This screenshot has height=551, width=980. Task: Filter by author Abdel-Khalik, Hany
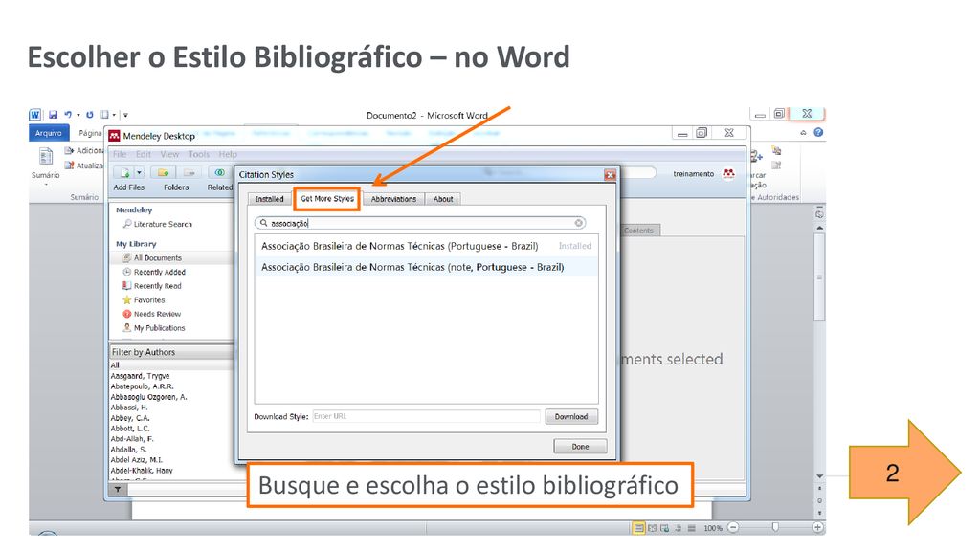tap(142, 471)
